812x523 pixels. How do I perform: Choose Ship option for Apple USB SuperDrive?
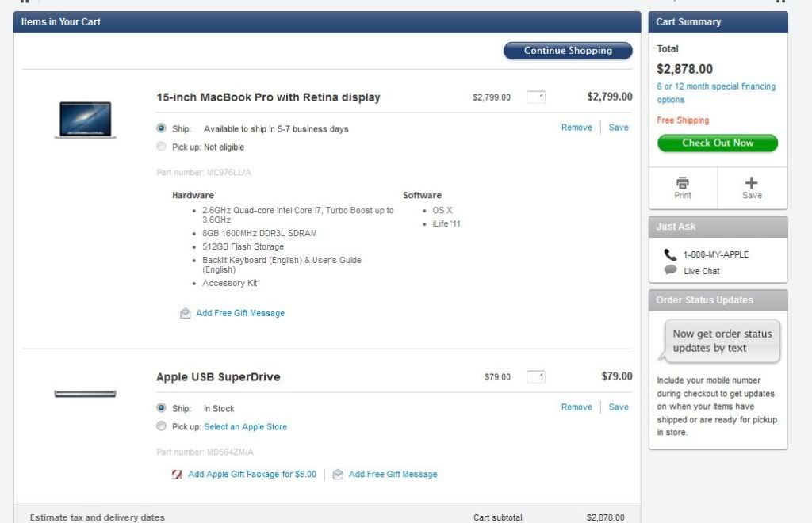162,408
